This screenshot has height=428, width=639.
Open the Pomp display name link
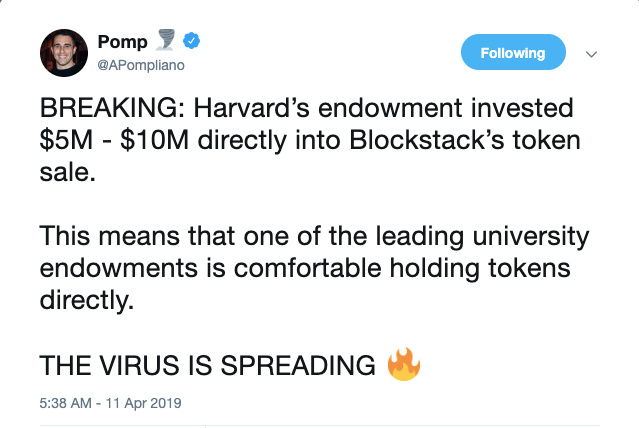pyautogui.click(x=122, y=42)
